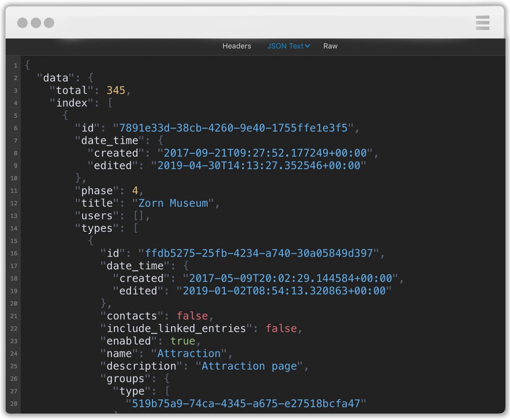Image resolution: width=510 pixels, height=420 pixels.
Task: Click the "index" key on line 4
Action: (71, 103)
